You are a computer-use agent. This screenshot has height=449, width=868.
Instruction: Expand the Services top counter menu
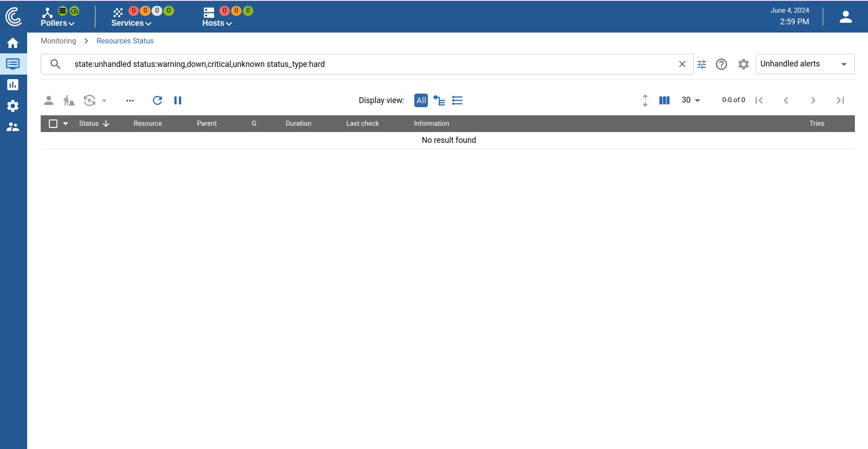coord(131,23)
